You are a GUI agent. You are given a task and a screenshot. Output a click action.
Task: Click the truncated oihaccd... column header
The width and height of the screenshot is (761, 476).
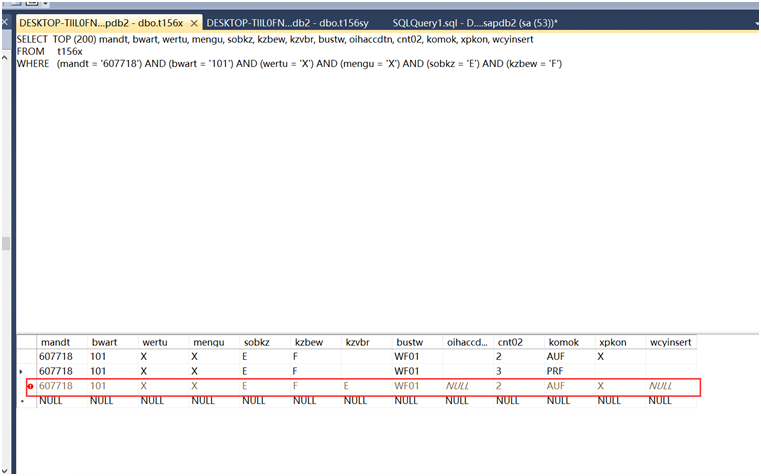pyautogui.click(x=468, y=342)
